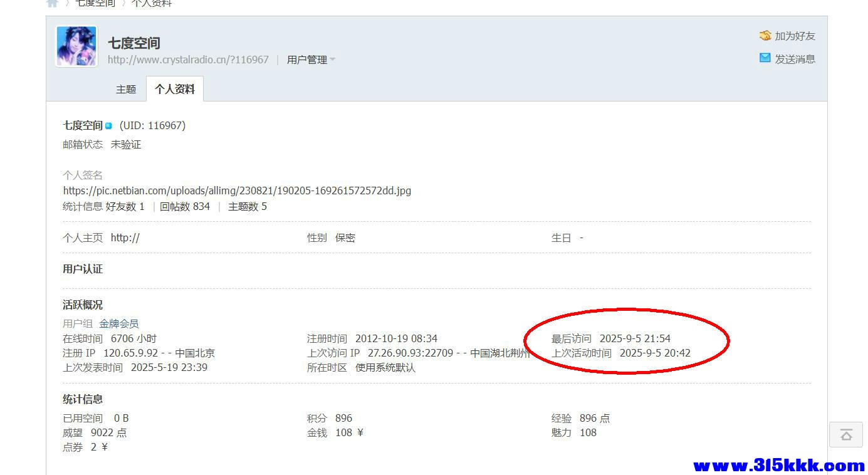Switch to the 主题 tab

tap(126, 89)
